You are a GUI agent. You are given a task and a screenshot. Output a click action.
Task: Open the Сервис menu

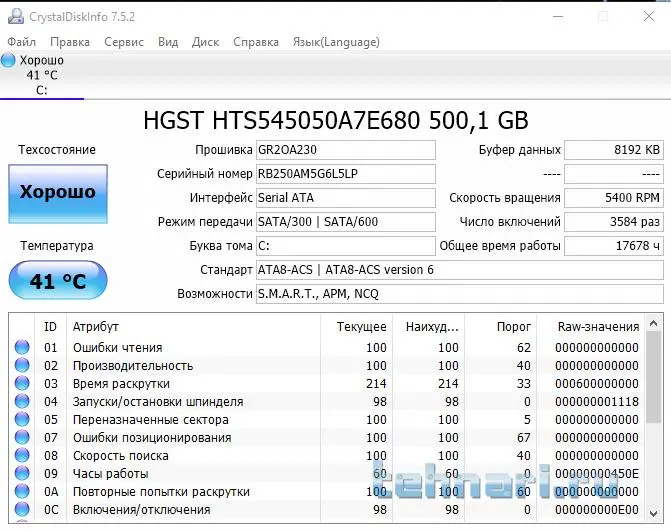124,42
